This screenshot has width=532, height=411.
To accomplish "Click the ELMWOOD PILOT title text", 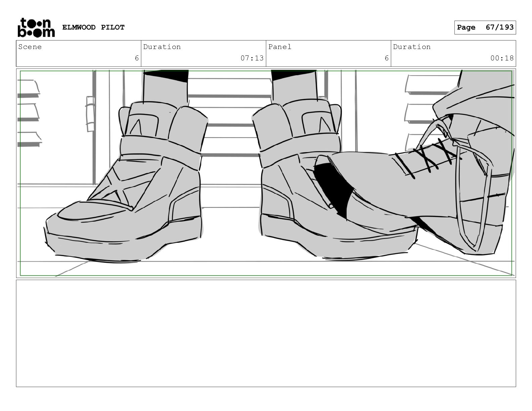I will (x=93, y=28).
